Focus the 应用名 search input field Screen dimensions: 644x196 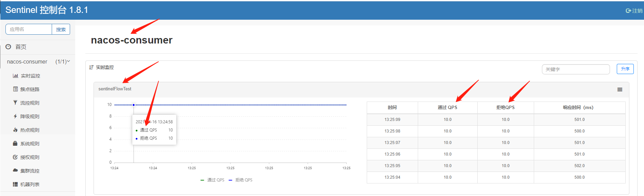29,30
